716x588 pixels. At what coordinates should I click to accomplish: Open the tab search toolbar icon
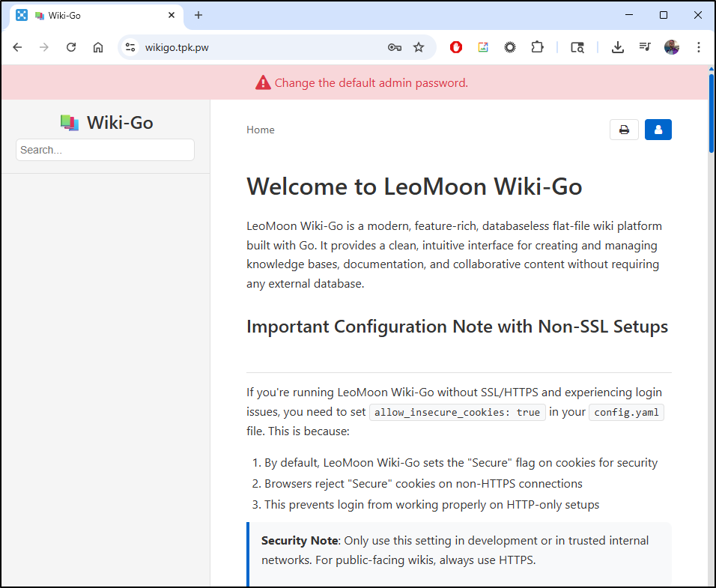coord(577,47)
